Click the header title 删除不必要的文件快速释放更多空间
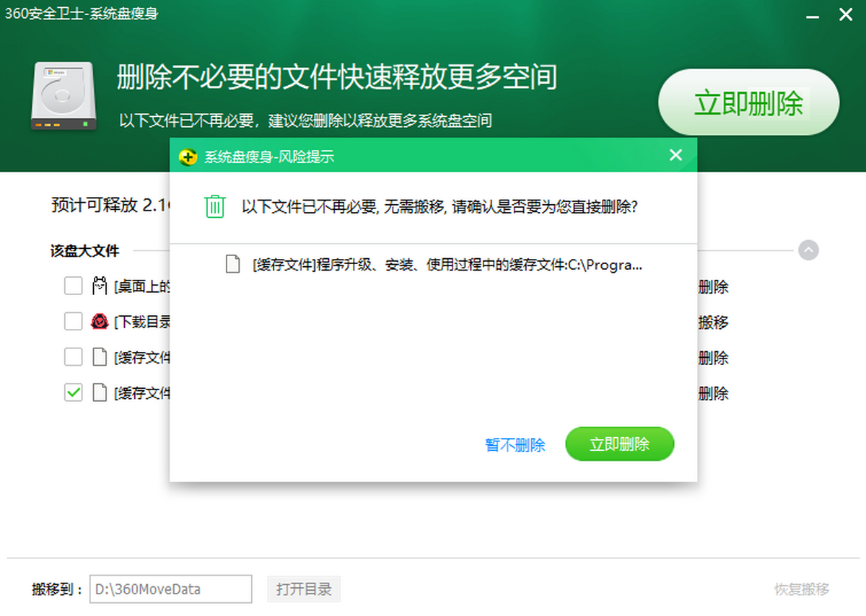 point(337,77)
